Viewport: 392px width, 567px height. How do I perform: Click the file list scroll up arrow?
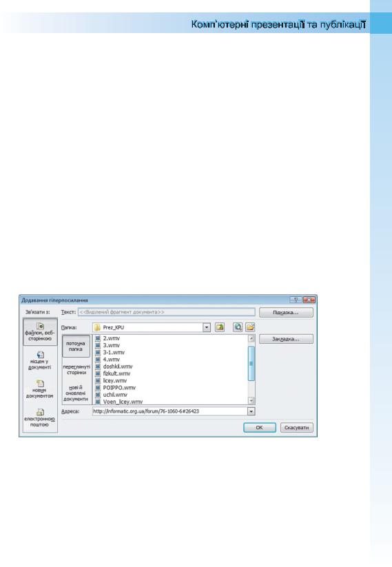(x=251, y=338)
